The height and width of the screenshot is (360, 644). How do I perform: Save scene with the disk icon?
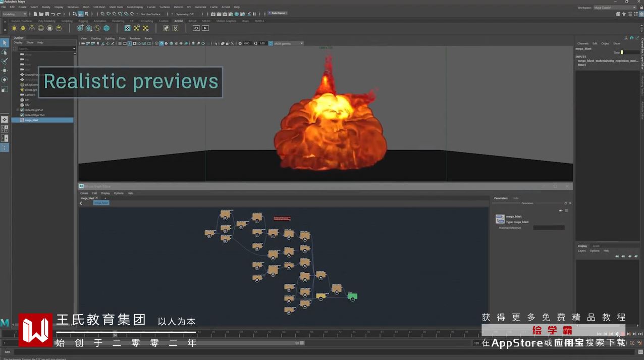pyautogui.click(x=48, y=14)
